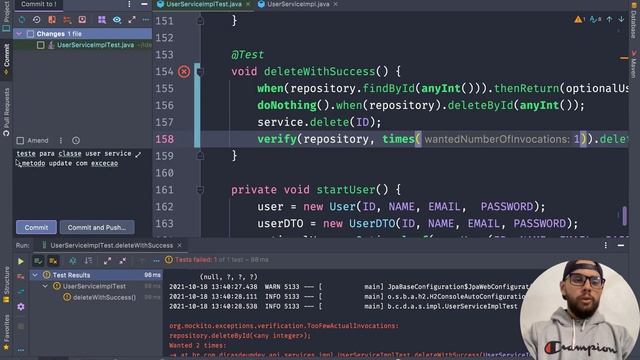
Task: Click the Commit button
Action: 36,227
